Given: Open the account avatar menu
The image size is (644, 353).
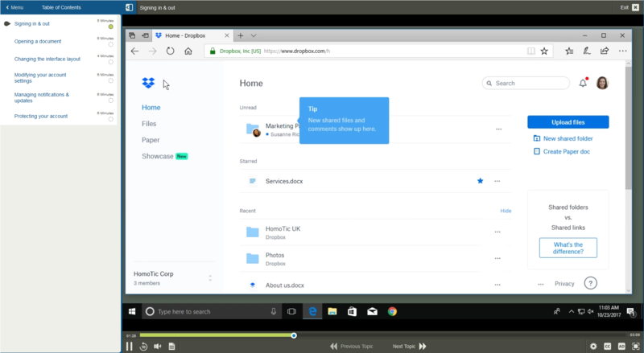Looking at the screenshot, I should pos(602,83).
